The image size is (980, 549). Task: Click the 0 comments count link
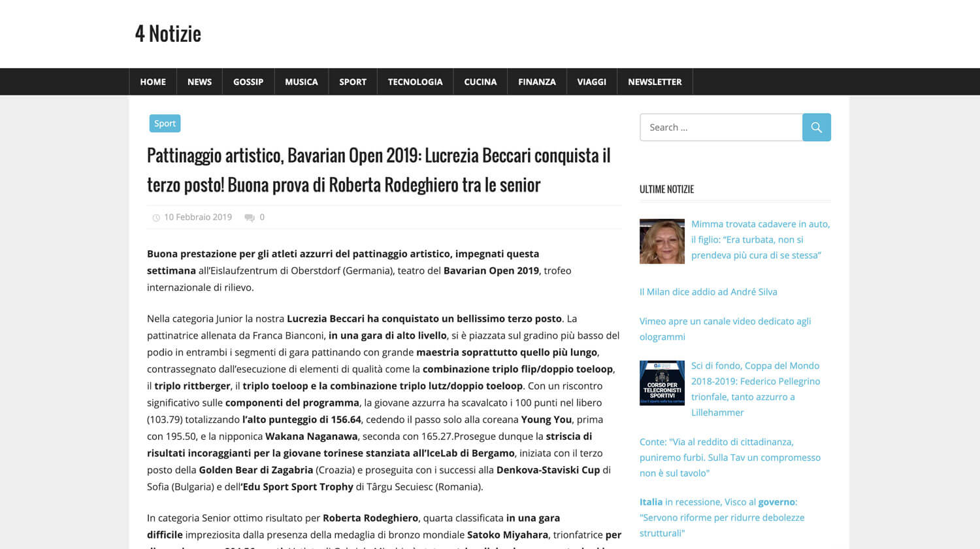[x=262, y=217]
